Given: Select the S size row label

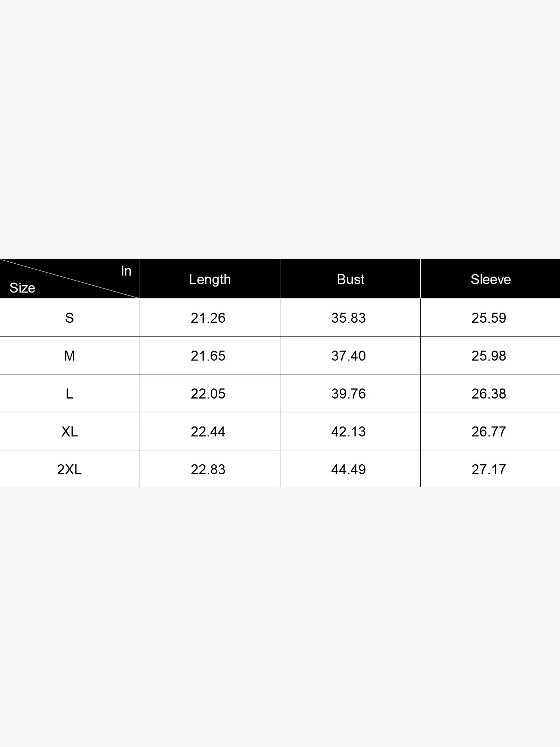Looking at the screenshot, I should (69, 318).
